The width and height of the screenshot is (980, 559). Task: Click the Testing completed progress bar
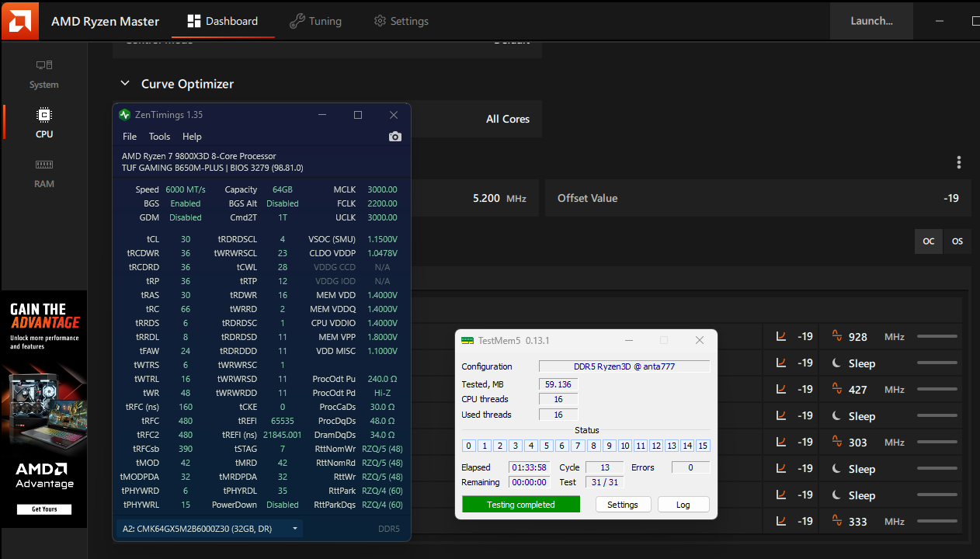(x=521, y=505)
